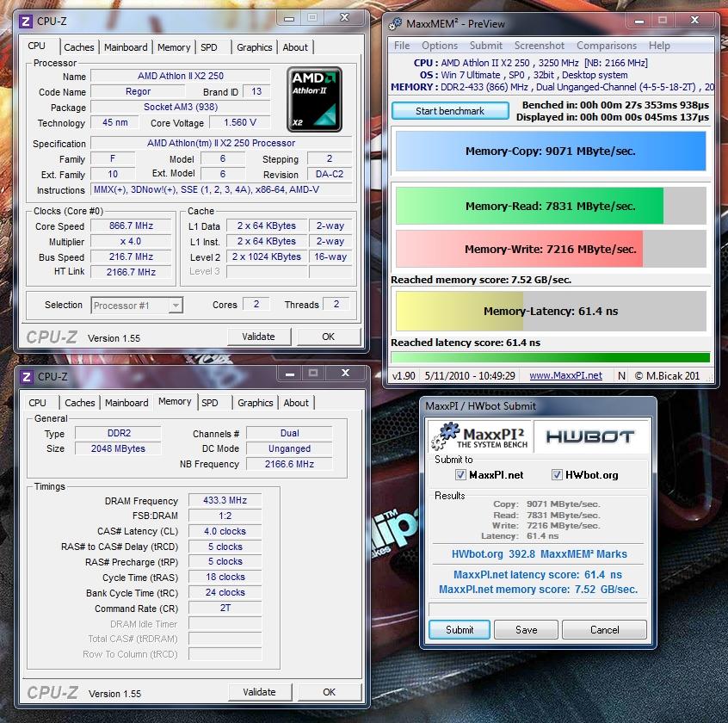Click the v1.90 status bar entry
Screen dimensions: 728x723
pos(404,375)
